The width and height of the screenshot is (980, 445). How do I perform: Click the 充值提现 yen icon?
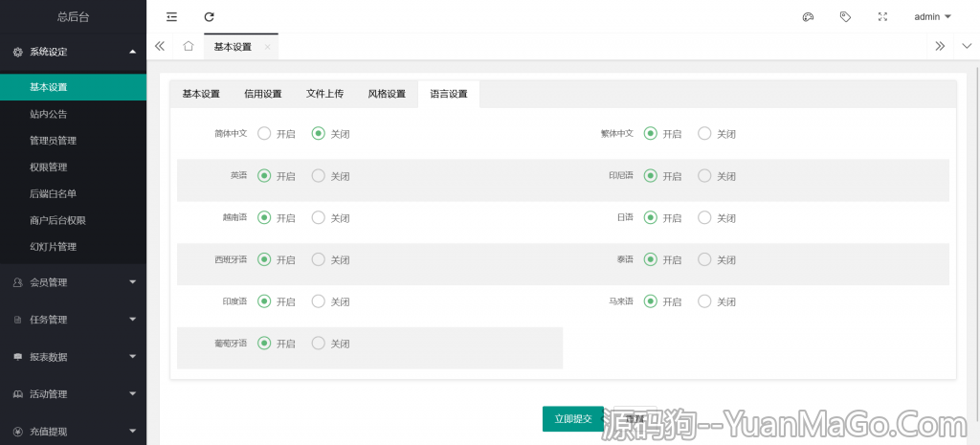click(x=18, y=432)
